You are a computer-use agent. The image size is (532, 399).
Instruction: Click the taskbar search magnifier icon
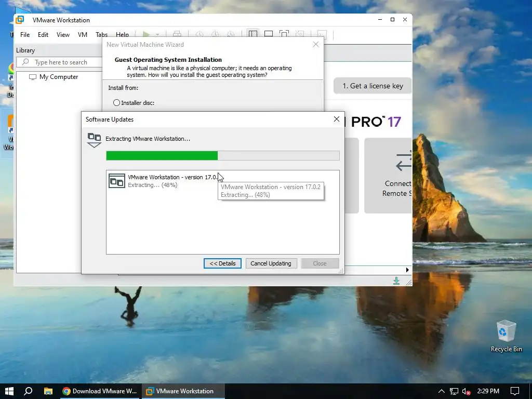click(x=28, y=391)
